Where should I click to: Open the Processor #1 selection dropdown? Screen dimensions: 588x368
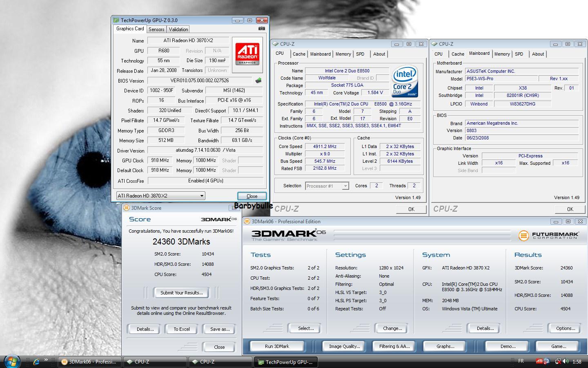pos(327,186)
